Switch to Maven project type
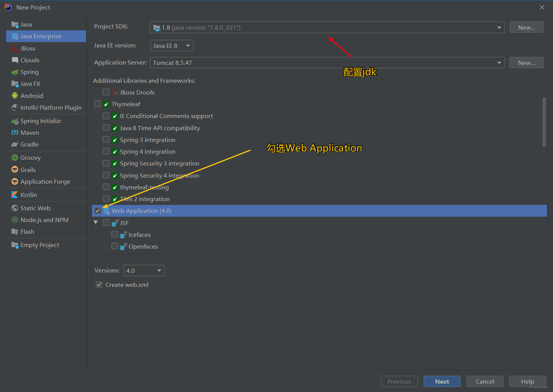Screen dimensions: 553x392 (x=46, y=133)
